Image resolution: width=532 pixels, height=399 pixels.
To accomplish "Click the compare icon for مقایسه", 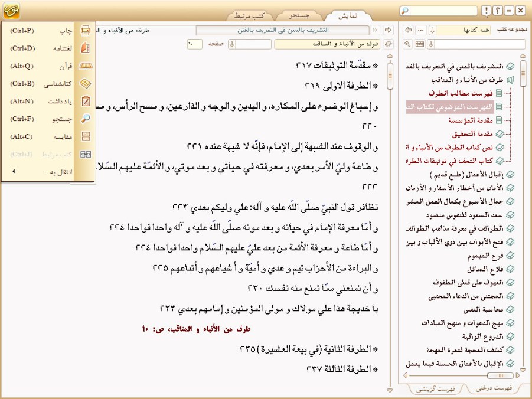I will [86, 136].
